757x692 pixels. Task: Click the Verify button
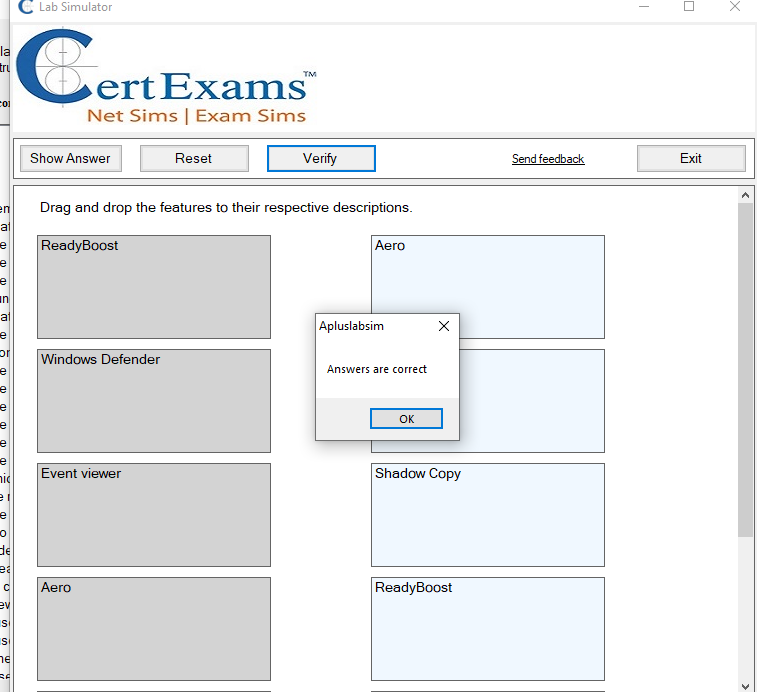[x=321, y=158]
